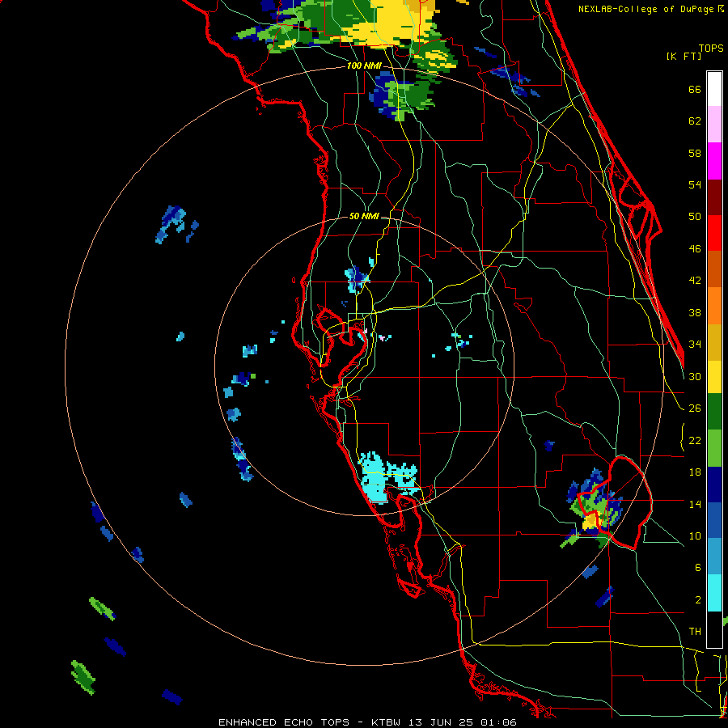The width and height of the screenshot is (728, 728).
Task: Select the 58 legend value
Action: 695,153
